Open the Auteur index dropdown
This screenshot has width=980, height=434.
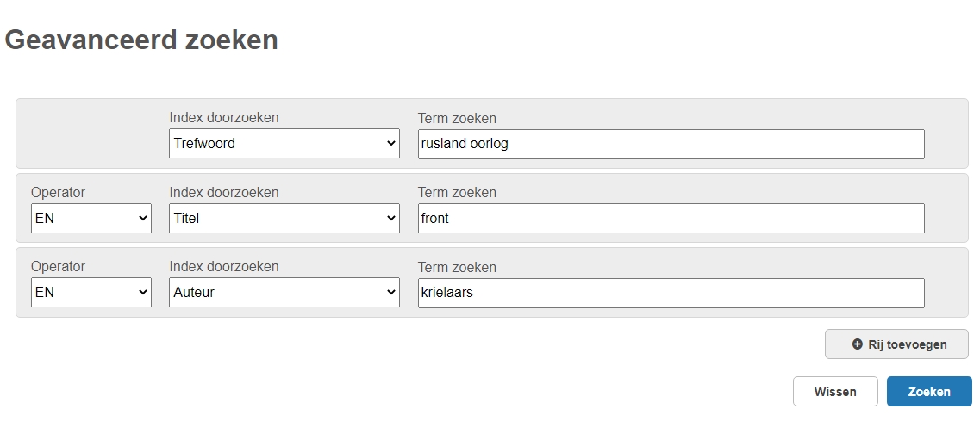click(284, 292)
